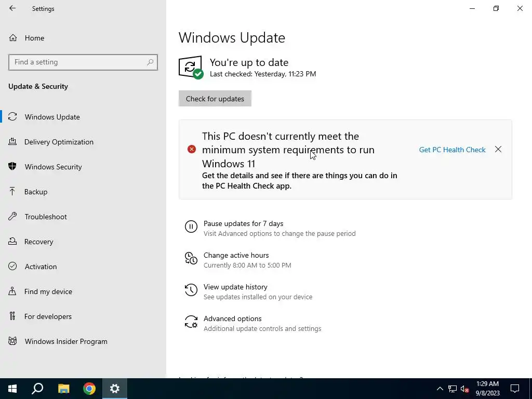
Task: Click the Delivery Optimization icon
Action: click(x=12, y=142)
